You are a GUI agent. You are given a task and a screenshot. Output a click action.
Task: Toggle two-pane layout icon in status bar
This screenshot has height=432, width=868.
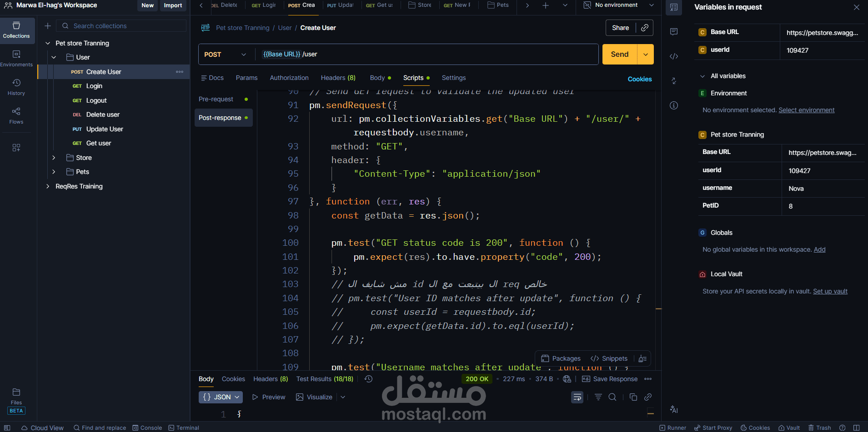pyautogui.click(x=857, y=428)
